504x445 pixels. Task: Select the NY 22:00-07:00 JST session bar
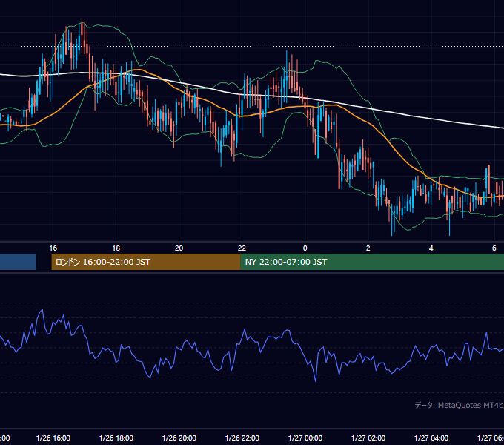coord(372,262)
